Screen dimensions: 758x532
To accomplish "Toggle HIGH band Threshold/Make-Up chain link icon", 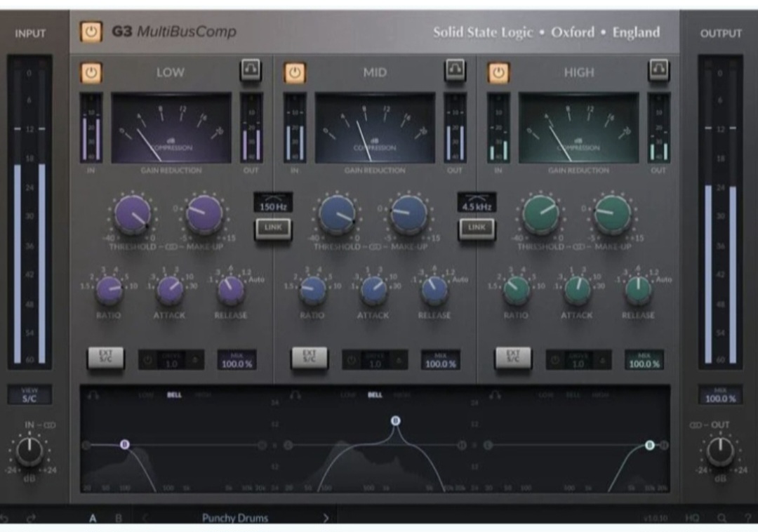I will tap(579, 247).
